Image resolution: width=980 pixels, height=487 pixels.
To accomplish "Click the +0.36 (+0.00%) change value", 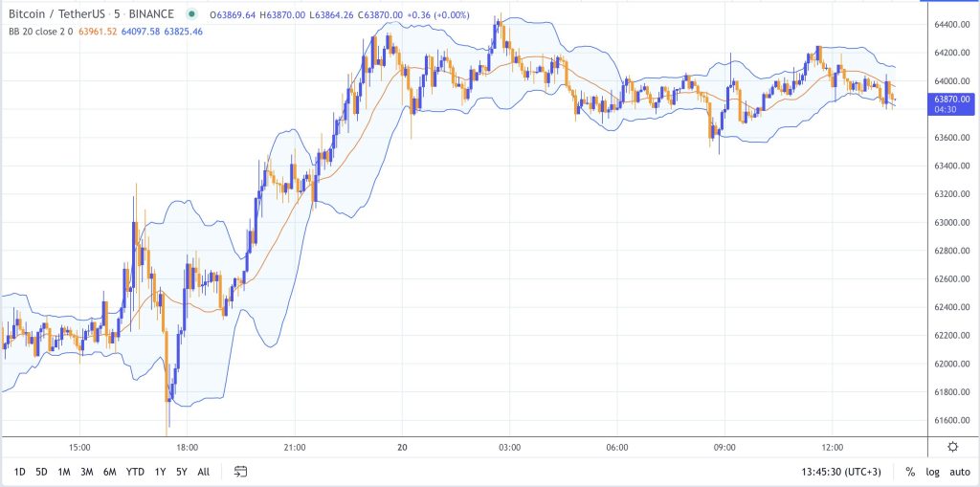I will point(437,15).
